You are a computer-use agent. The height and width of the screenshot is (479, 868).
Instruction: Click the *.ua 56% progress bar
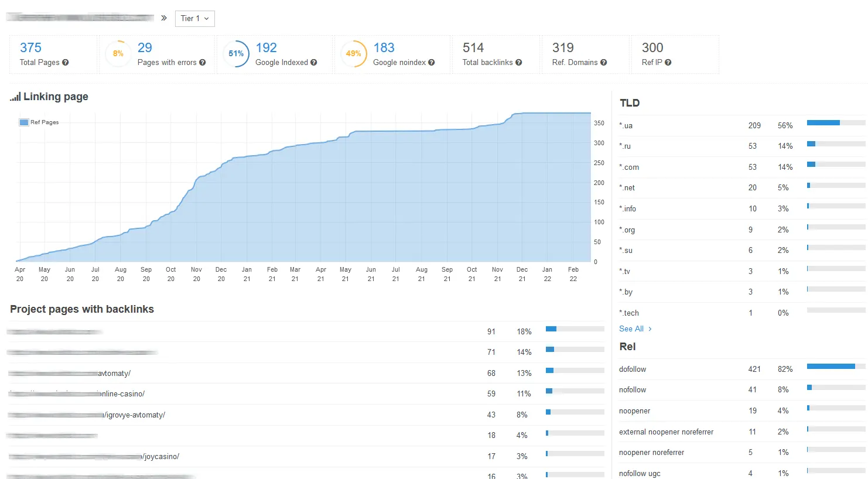836,123
